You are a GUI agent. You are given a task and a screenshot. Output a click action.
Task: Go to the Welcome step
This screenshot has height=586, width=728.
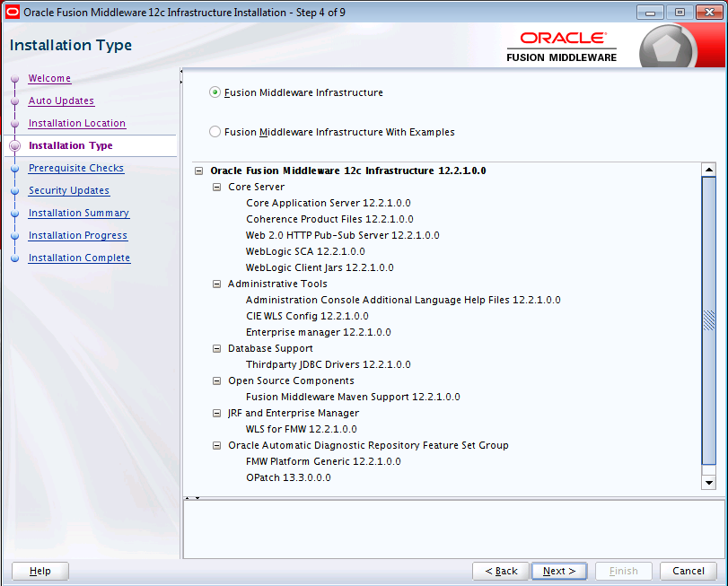point(49,78)
